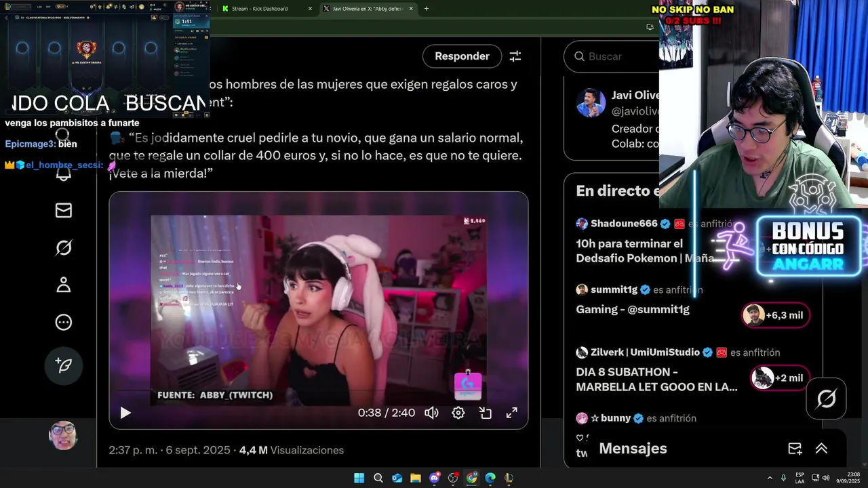Viewport: 868px width, 488px height.
Task: Open File Explorer from the taskbar
Action: tap(415, 478)
